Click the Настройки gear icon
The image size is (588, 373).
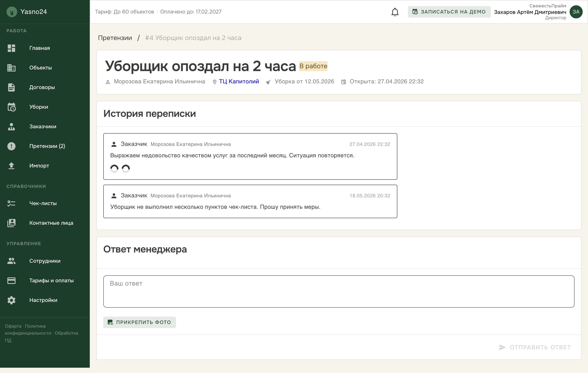tap(11, 300)
